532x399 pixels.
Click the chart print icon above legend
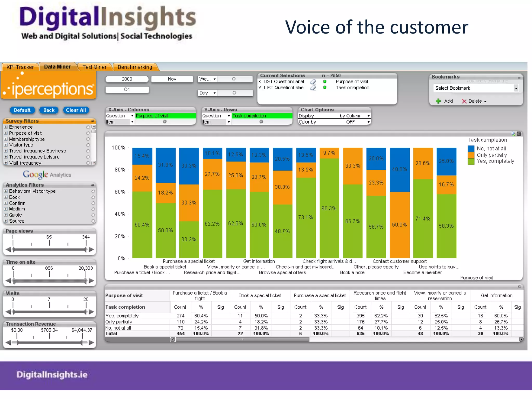click(x=513, y=134)
